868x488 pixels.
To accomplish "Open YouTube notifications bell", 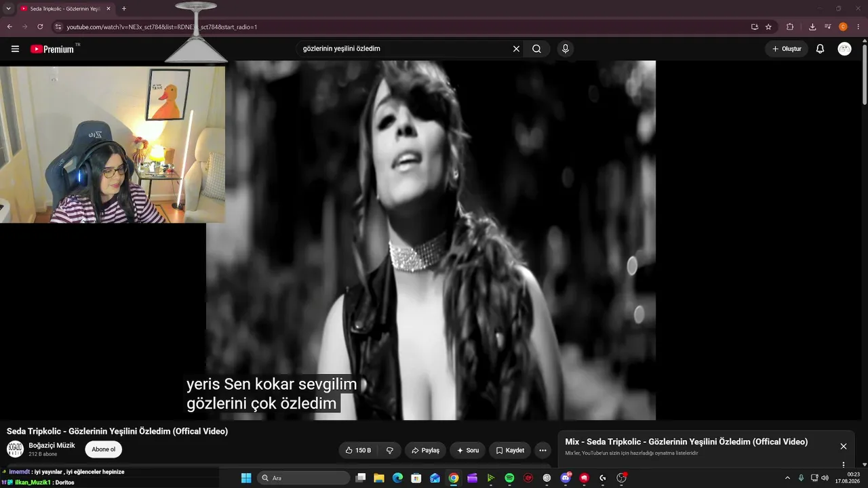I will coord(820,49).
